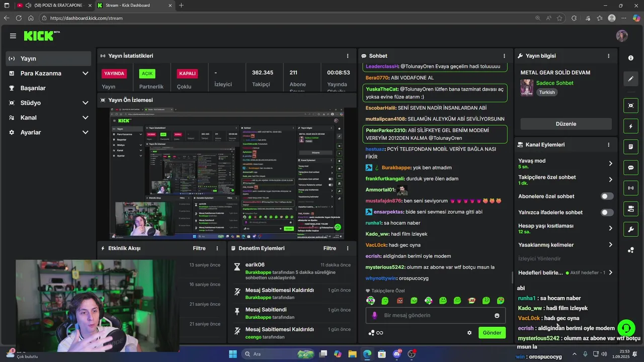Image resolution: width=644 pixels, height=362 pixels.
Task: Open the profile avatar menu
Action: coord(622,36)
